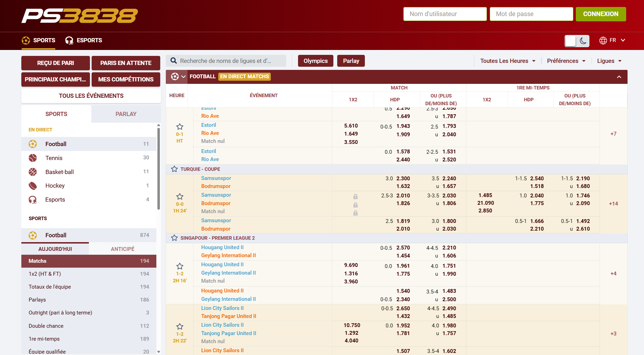Click the PRINCIPAUX CHAMPI... button
This screenshot has height=355, width=644.
(x=56, y=79)
